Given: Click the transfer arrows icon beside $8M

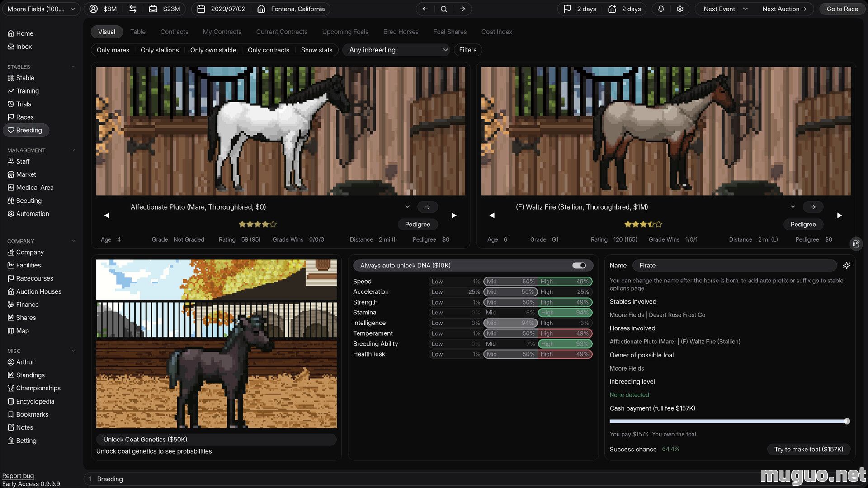Looking at the screenshot, I should 132,9.
